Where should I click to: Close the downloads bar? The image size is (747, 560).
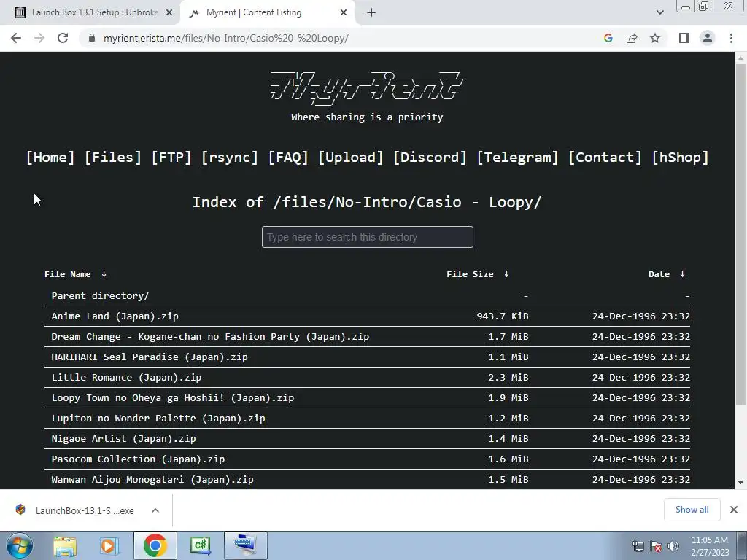734,510
